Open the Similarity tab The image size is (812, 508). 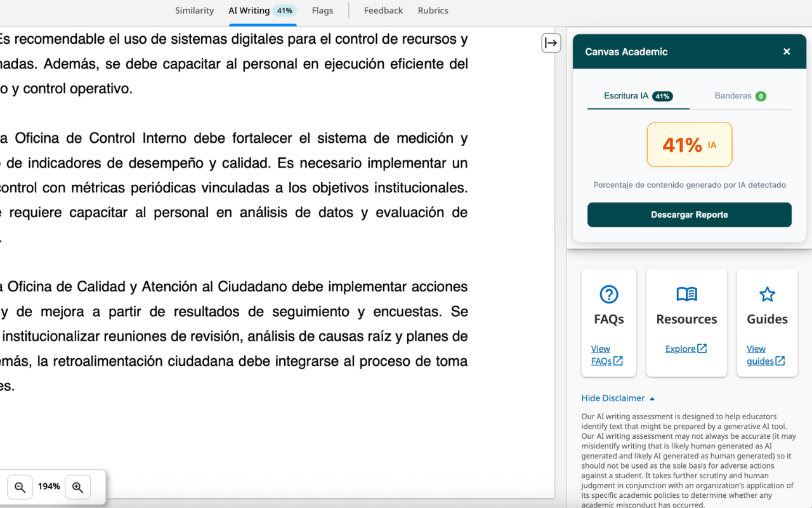point(194,10)
